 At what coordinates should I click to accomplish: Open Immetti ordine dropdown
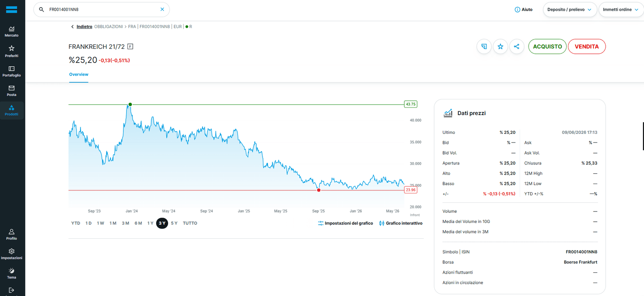pyautogui.click(x=620, y=9)
